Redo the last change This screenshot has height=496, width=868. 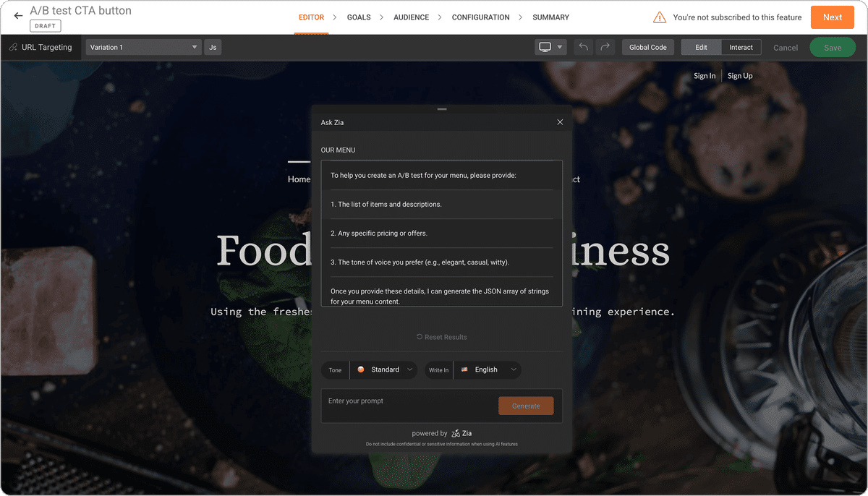click(x=605, y=47)
